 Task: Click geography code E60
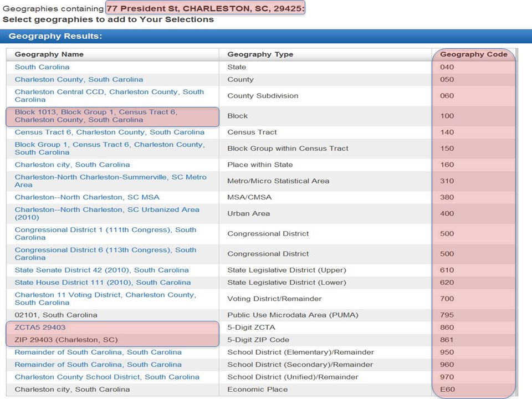(448, 390)
